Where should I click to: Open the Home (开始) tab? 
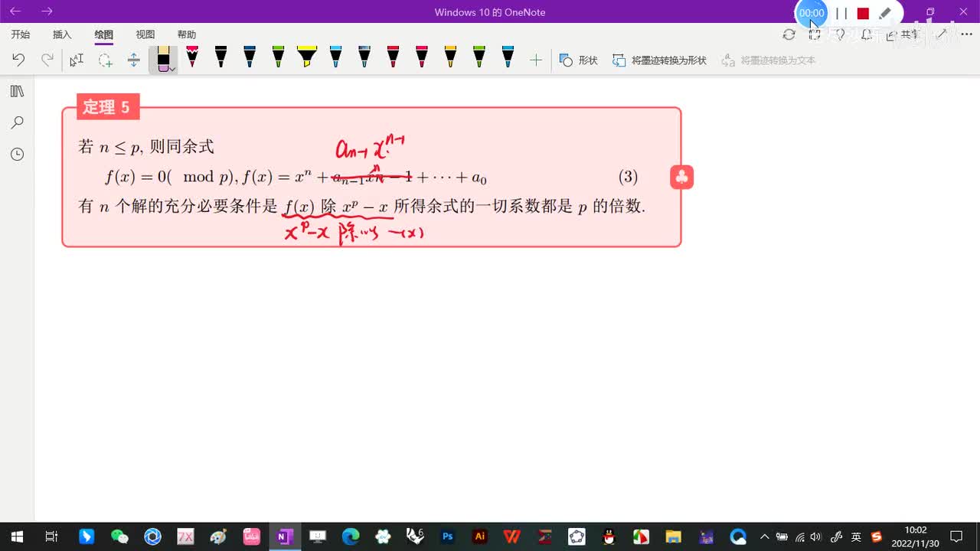21,34
